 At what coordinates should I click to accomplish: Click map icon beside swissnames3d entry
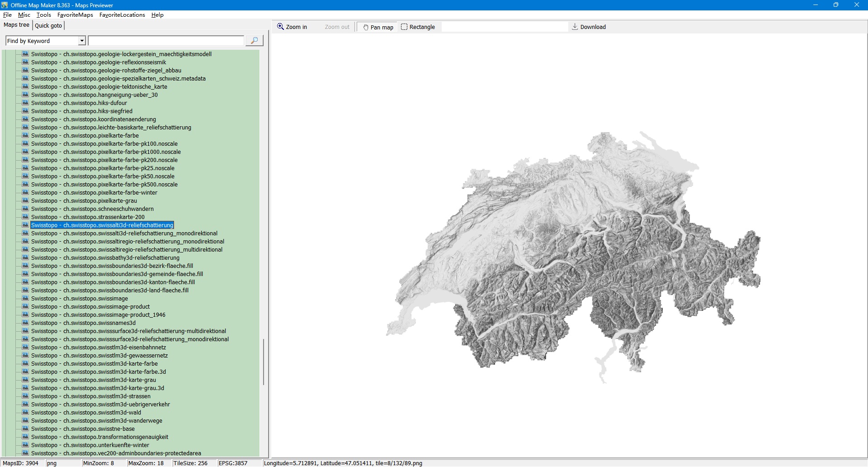[x=25, y=323]
